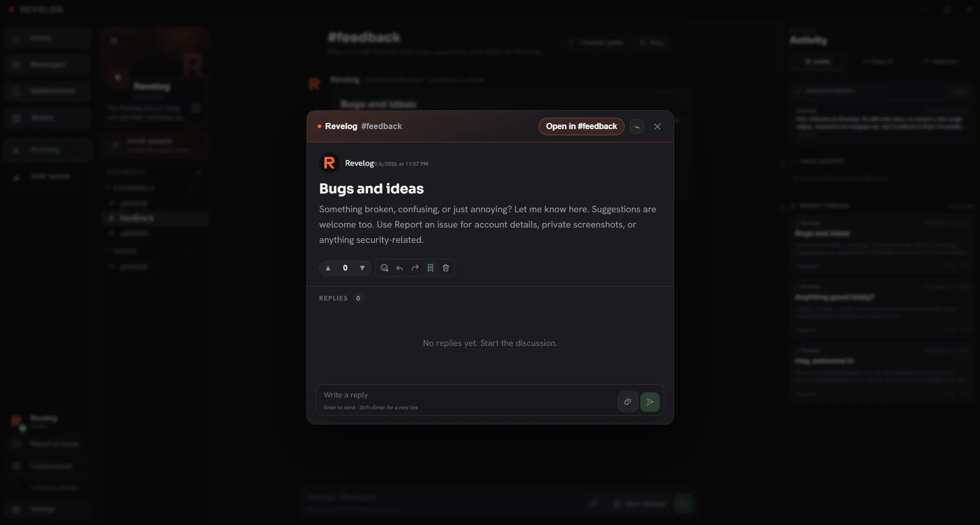Close the thread dialog
The image size is (980, 525).
point(657,127)
